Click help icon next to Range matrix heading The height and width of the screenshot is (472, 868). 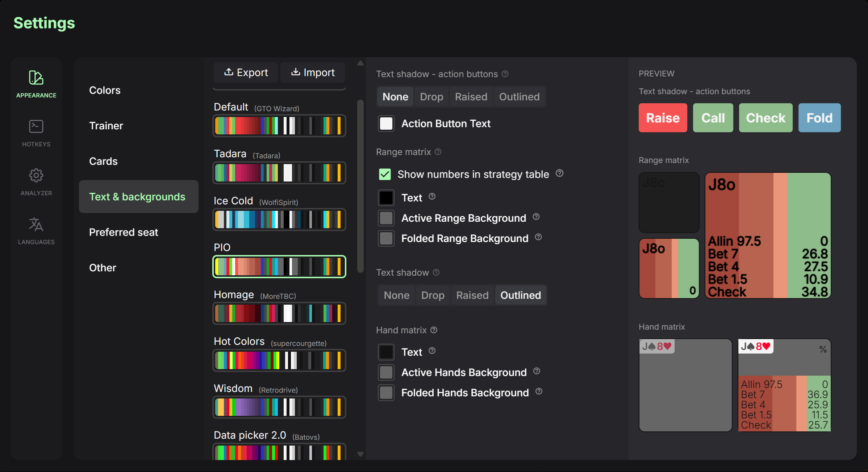coord(438,152)
